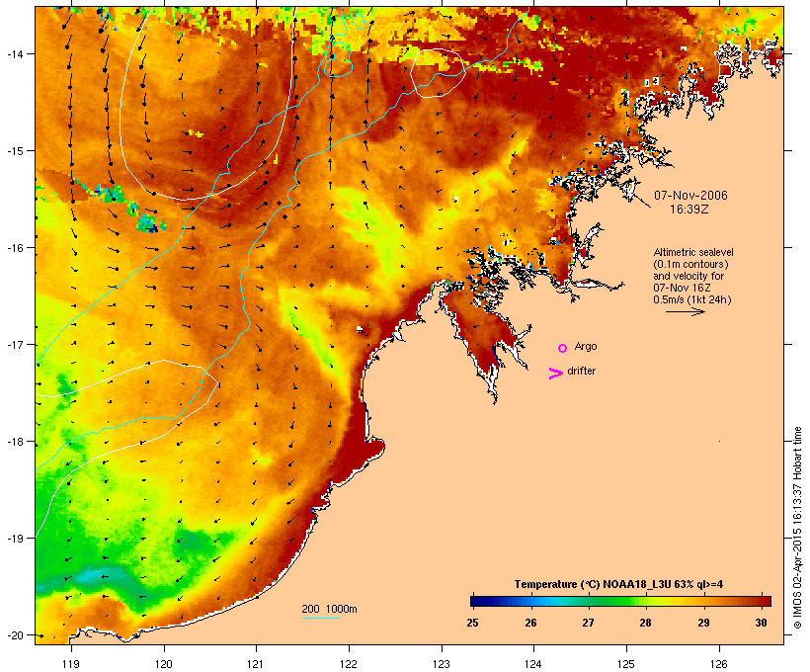Click the longitude label 124
810x672 pixels.
pyautogui.click(x=533, y=664)
